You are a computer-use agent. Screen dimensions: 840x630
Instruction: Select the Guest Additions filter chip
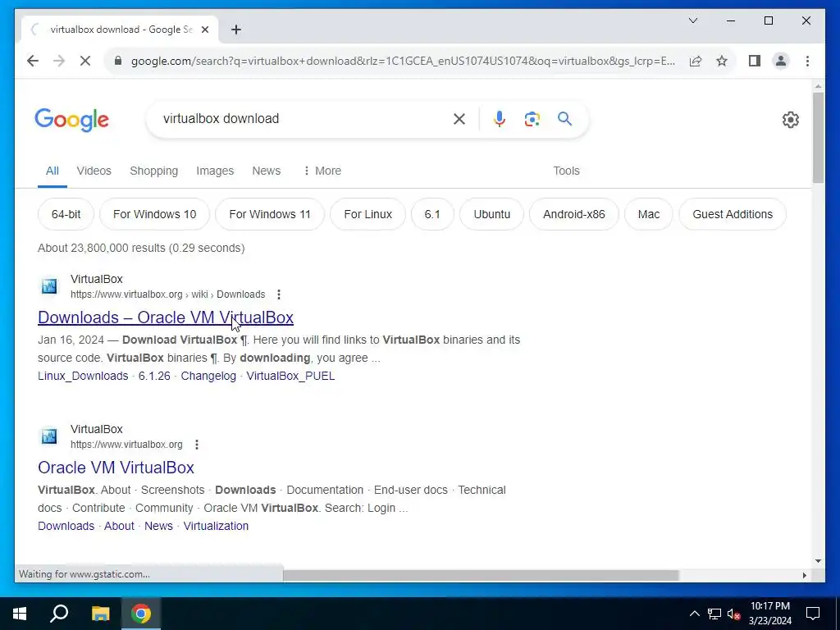point(733,214)
